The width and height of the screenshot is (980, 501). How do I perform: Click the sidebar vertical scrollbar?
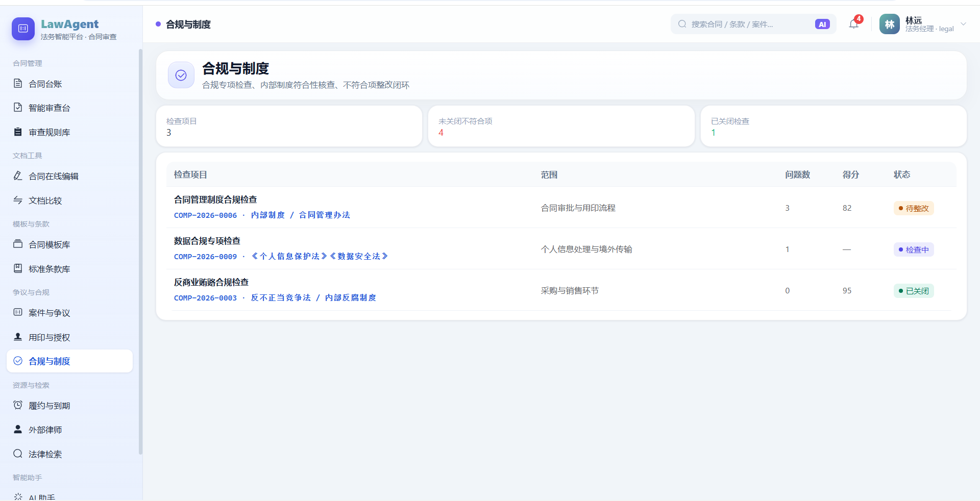[140, 252]
